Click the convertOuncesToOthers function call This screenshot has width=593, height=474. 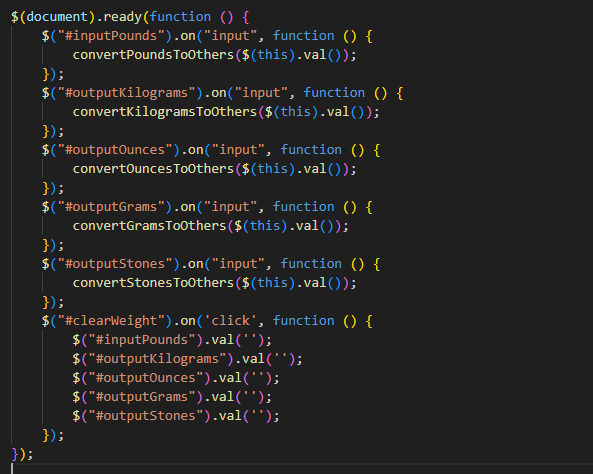[153, 169]
